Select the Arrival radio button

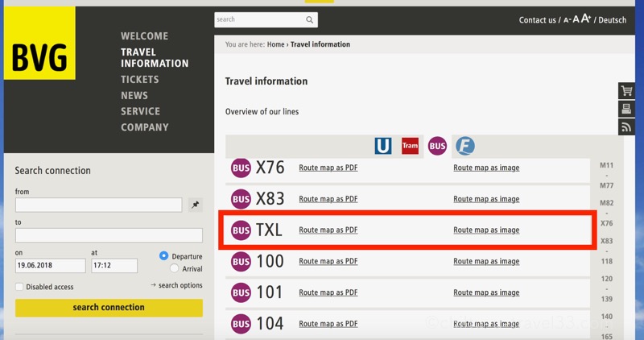click(174, 268)
